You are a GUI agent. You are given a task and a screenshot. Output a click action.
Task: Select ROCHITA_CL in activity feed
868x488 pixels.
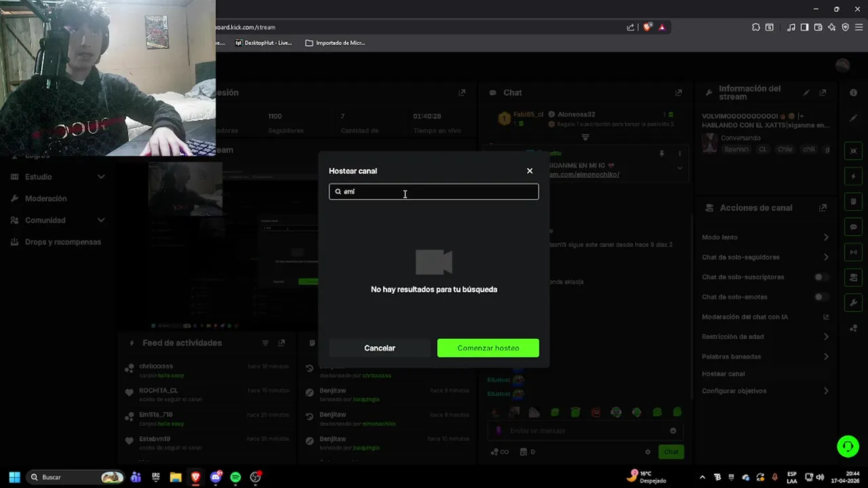[x=158, y=390]
